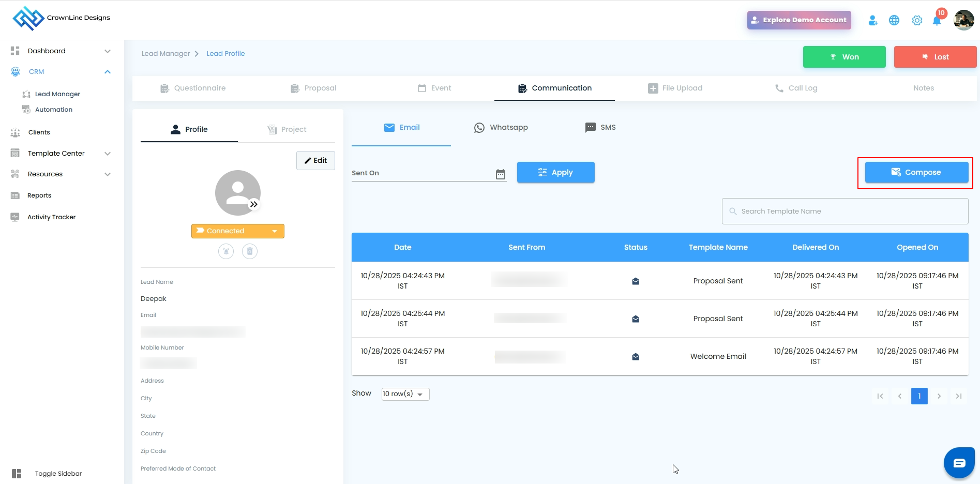The width and height of the screenshot is (980, 484).
Task: Go to last page of the table
Action: click(959, 396)
